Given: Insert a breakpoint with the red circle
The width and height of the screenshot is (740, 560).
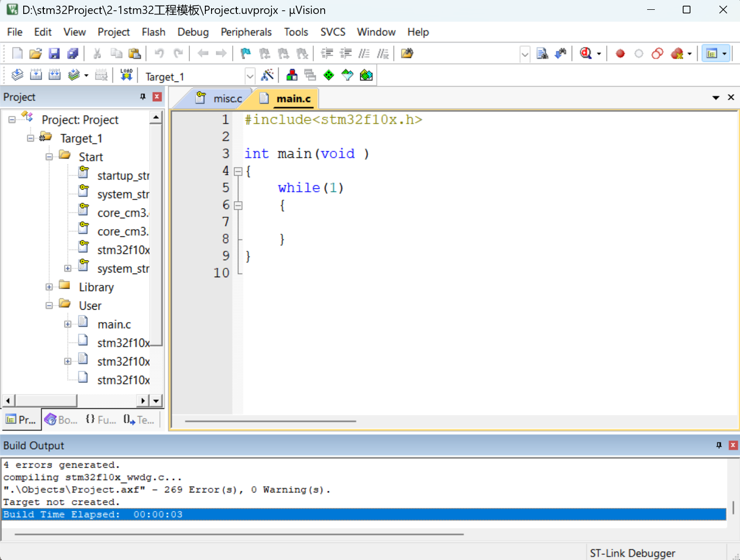Looking at the screenshot, I should [620, 53].
